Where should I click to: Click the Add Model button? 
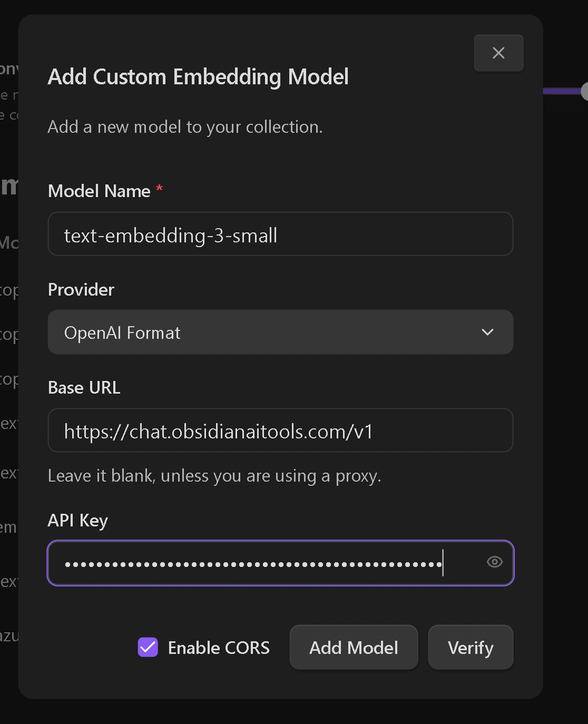coord(353,648)
